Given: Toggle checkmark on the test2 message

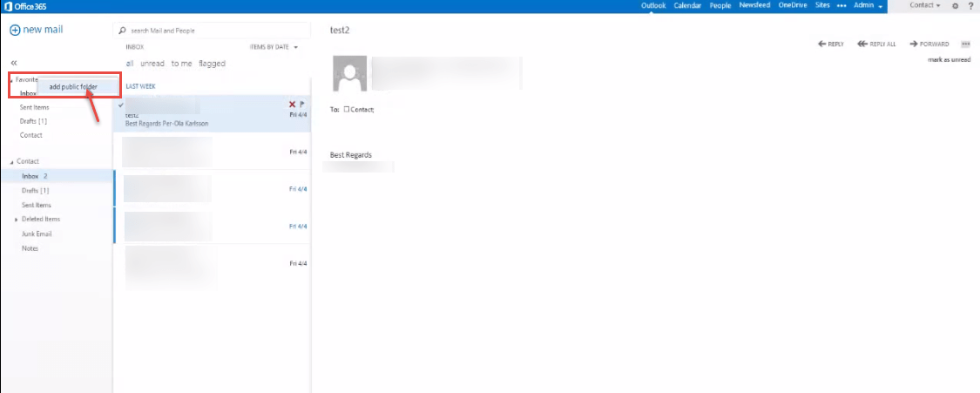Looking at the screenshot, I should [x=120, y=105].
